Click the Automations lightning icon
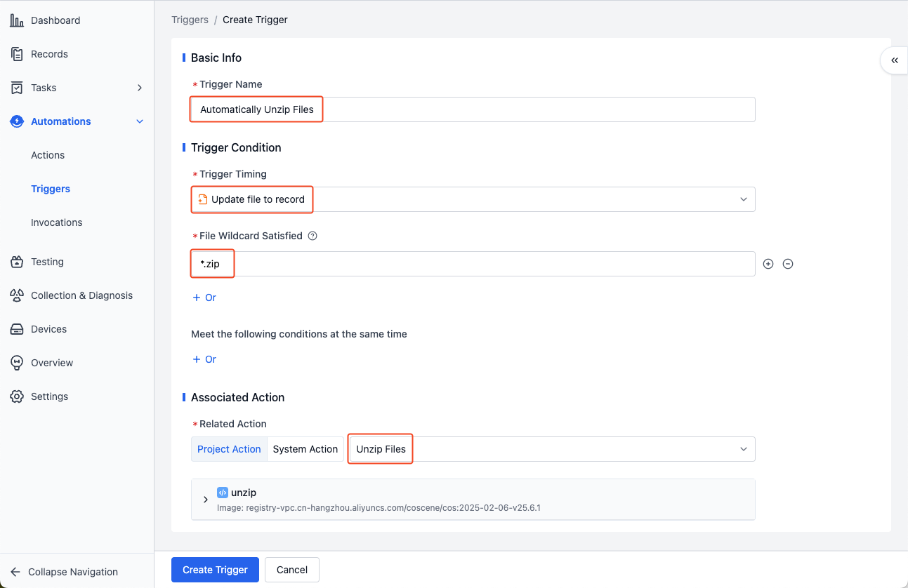 click(x=17, y=121)
